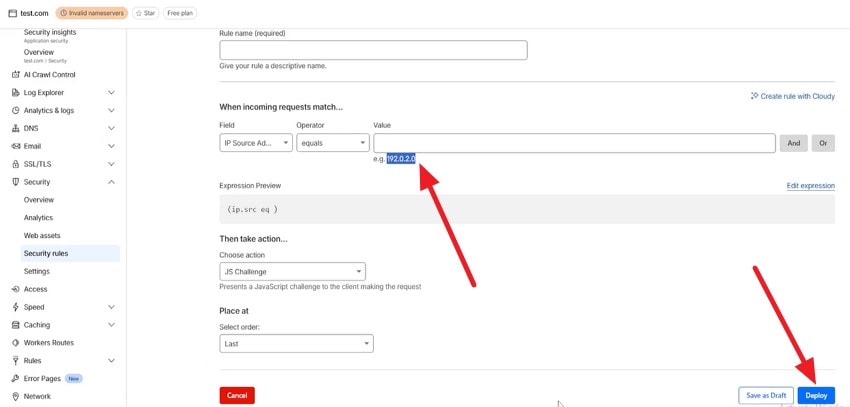This screenshot has height=407, width=850.
Task: Expand the SSL/TLS menu chevron
Action: [x=111, y=164]
